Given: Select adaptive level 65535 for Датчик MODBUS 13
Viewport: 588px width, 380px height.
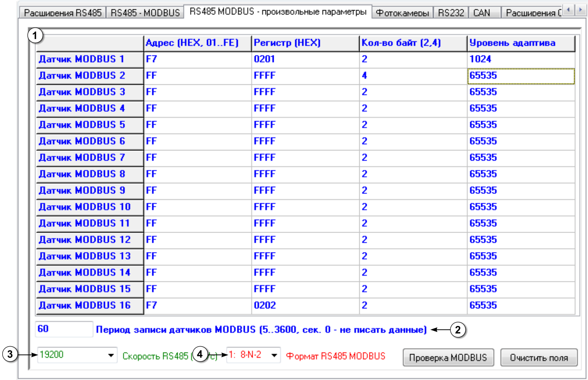Looking at the screenshot, I should pyautogui.click(x=521, y=257).
